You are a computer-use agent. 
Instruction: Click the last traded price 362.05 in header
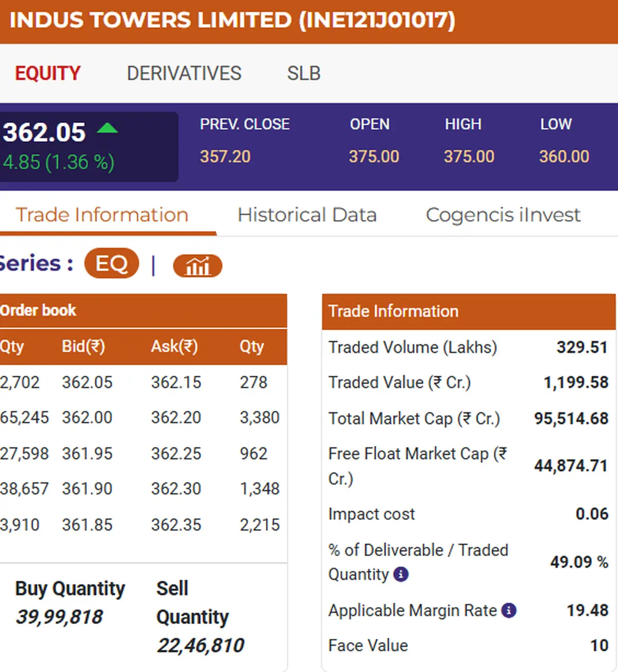coord(44,132)
